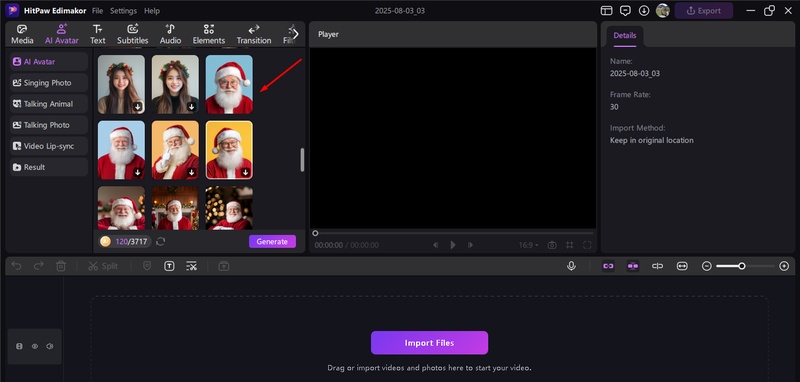The image size is (800, 382).
Task: Click the avatar list scrollbar
Action: pos(302,160)
